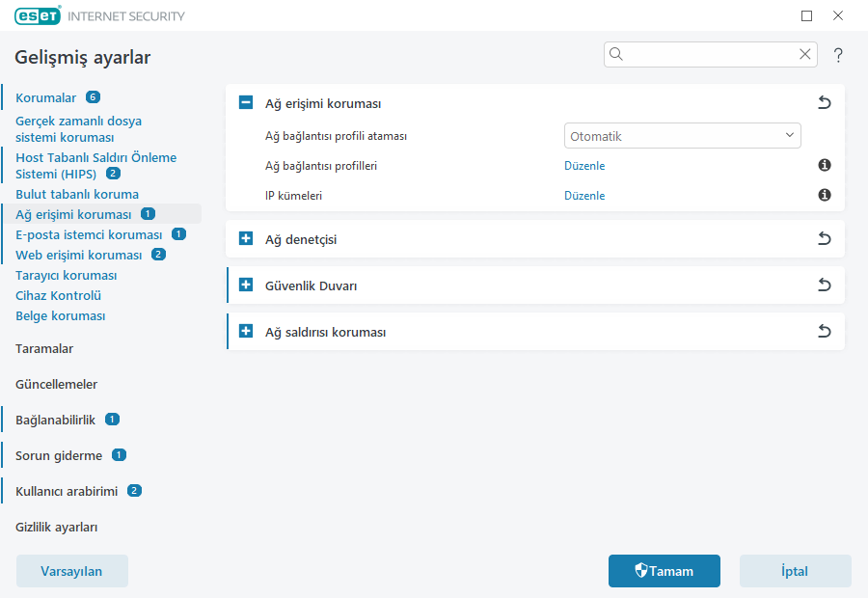Reset Ağ saldırısı koruması via undo arrow
The width and height of the screenshot is (868, 598).
pos(825,331)
